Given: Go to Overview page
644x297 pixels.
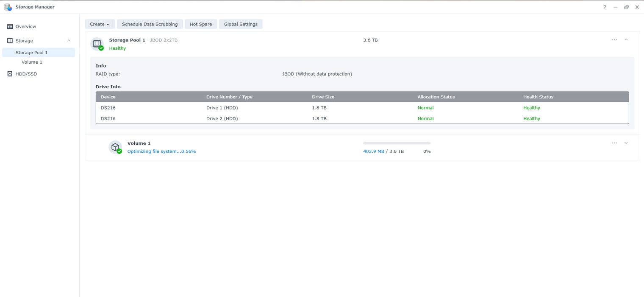Looking at the screenshot, I should tap(39, 26).
